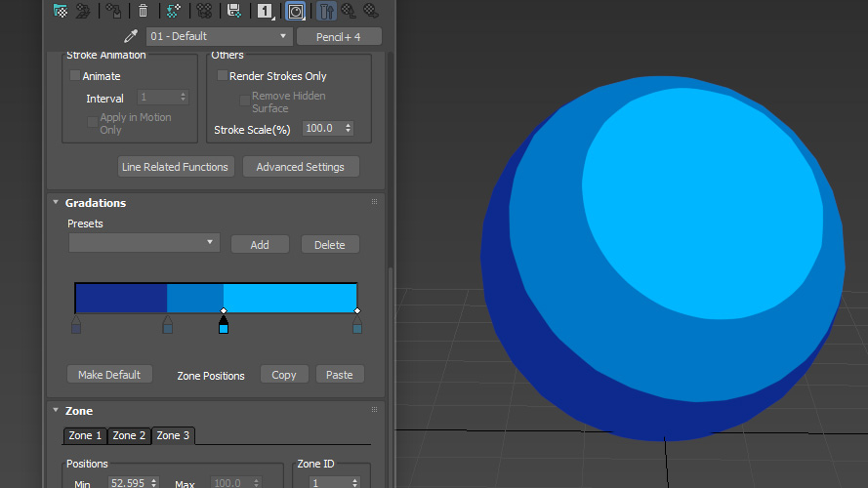The image size is (868, 488).
Task: Switch to the Zone 1 tab
Action: (x=85, y=435)
